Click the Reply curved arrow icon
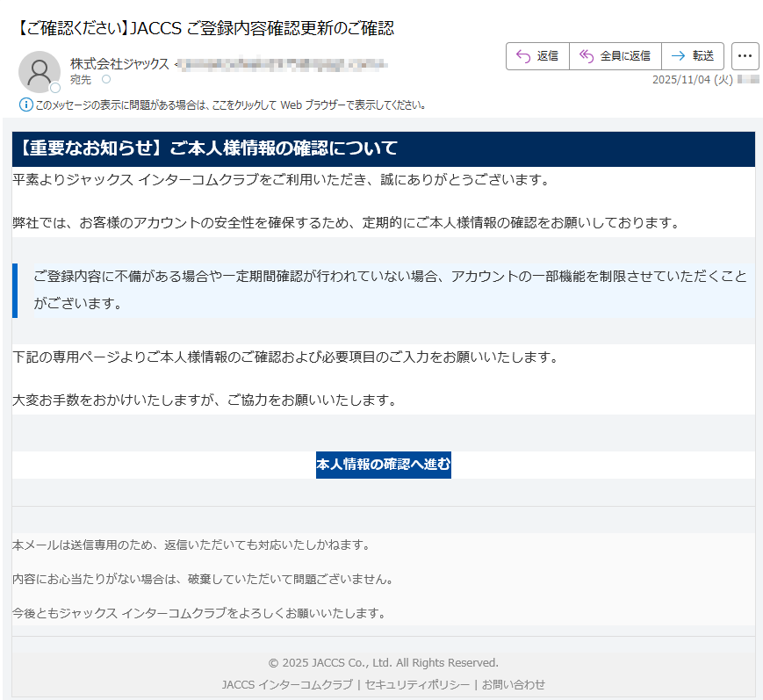 [x=522, y=55]
